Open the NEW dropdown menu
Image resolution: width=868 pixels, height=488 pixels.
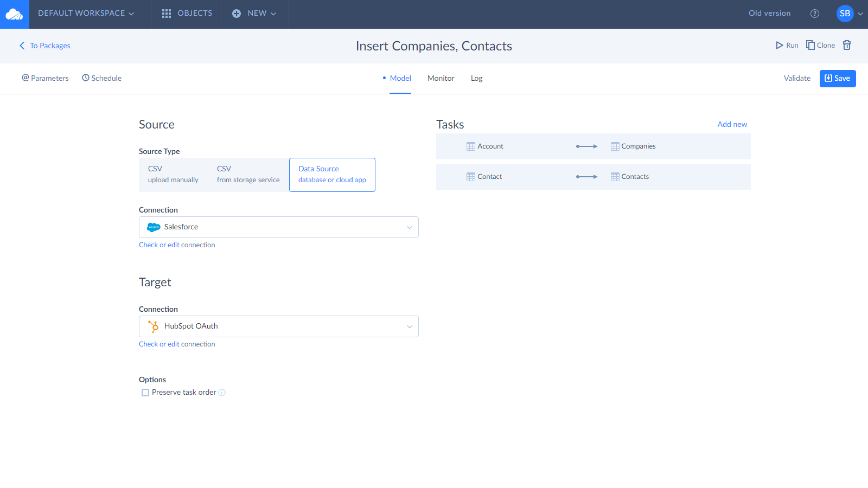(x=262, y=14)
